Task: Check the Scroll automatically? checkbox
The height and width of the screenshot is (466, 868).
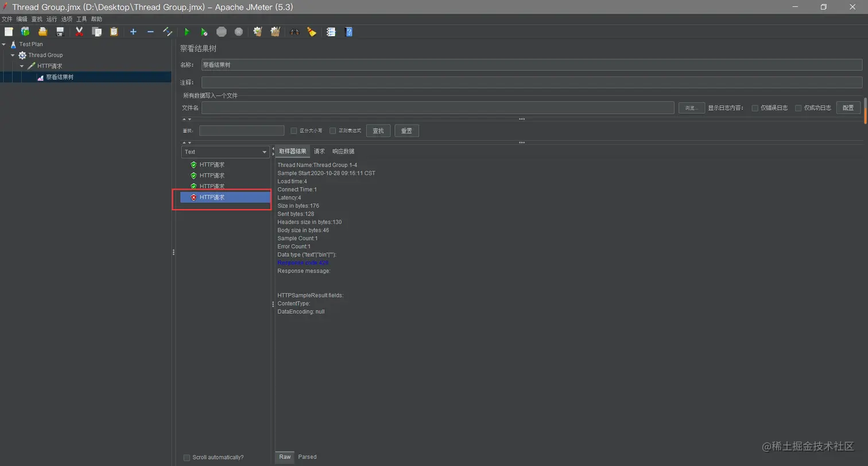Action: pos(187,457)
